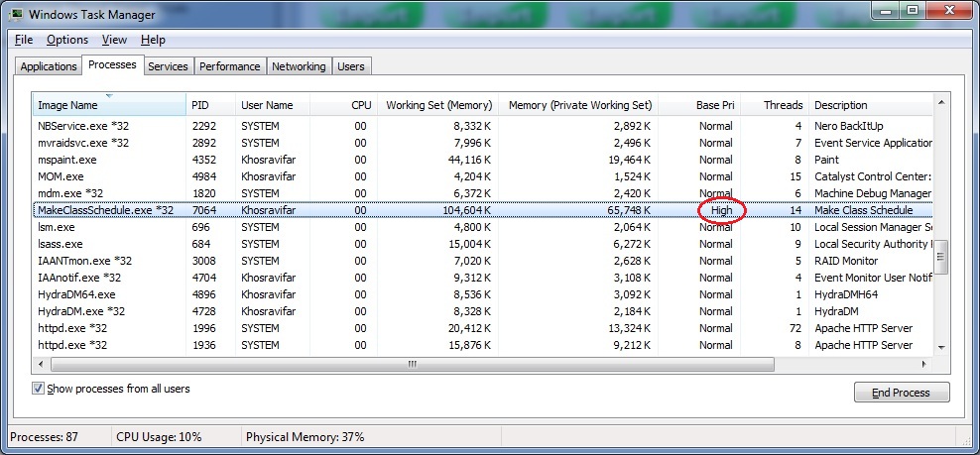Viewport: 980px width, 455px height.
Task: Toggle Show processes from all users checkbox
Action: point(40,389)
